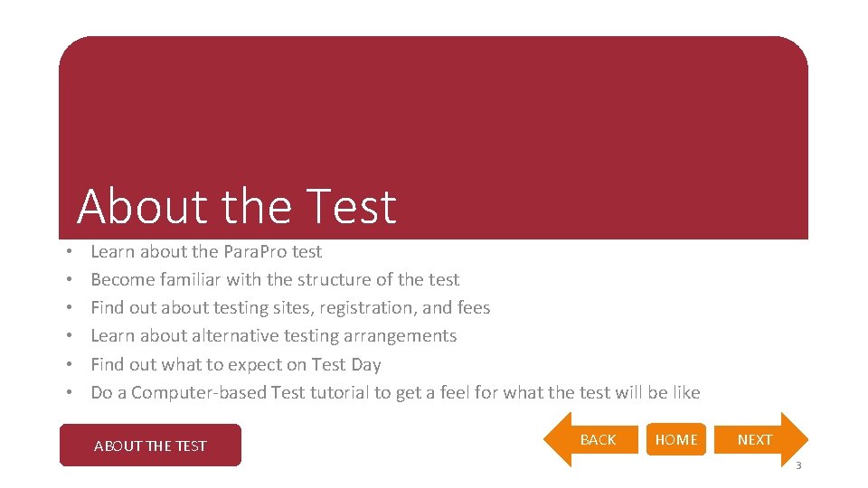868x488 pixels.
Task: Open "Find out what to expect on Test Day"
Action: click(x=235, y=364)
